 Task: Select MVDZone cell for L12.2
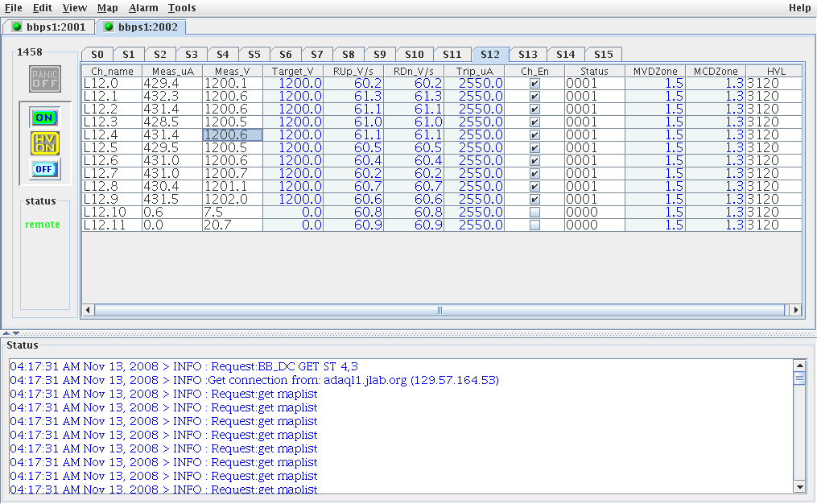[x=655, y=109]
